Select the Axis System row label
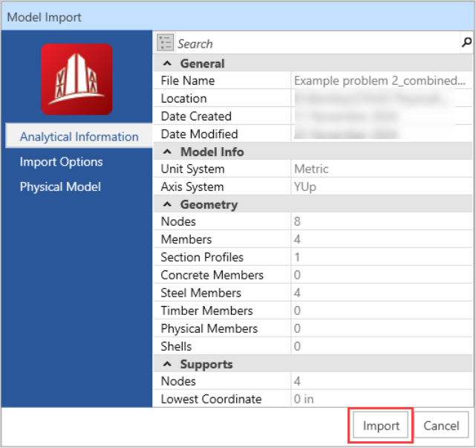 click(x=192, y=186)
